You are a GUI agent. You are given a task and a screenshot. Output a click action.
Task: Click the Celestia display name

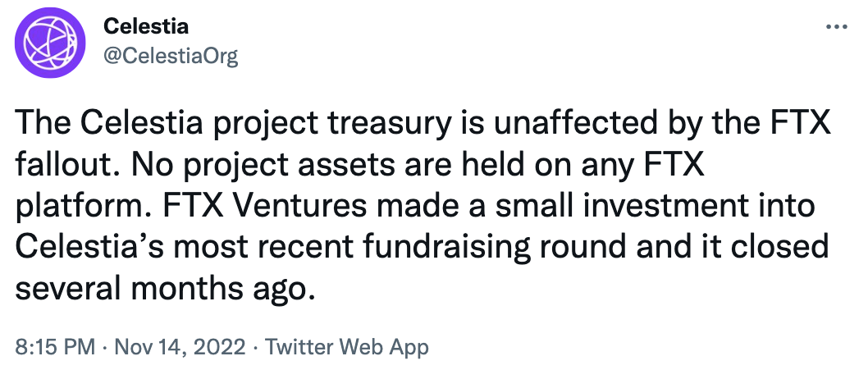(x=146, y=26)
